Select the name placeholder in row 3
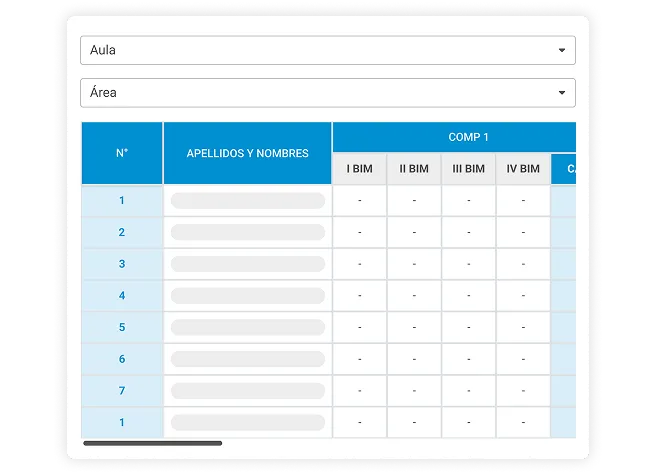Image resolution: width=656 pixels, height=475 pixels. tap(248, 264)
